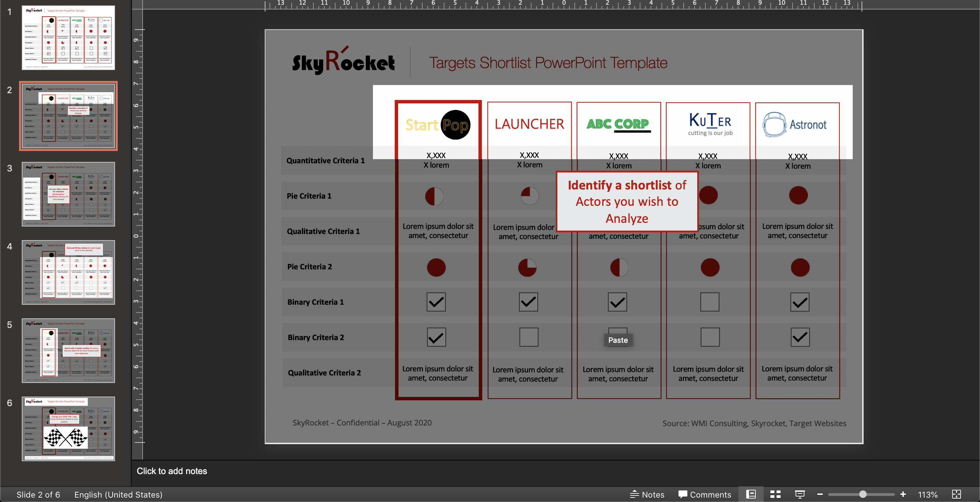Click 'Pie Criteria 1' row label
Image resolution: width=980 pixels, height=502 pixels.
coord(309,196)
